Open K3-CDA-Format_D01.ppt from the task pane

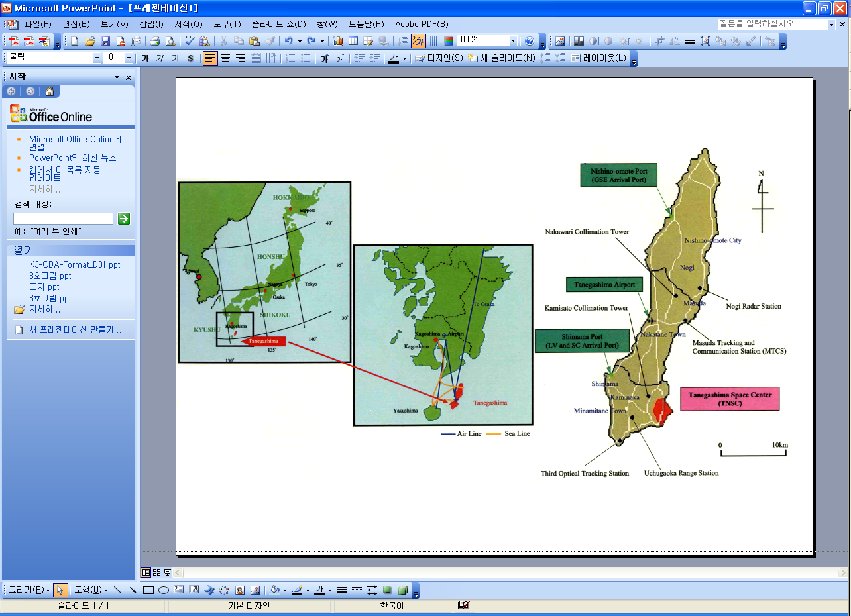[74, 264]
